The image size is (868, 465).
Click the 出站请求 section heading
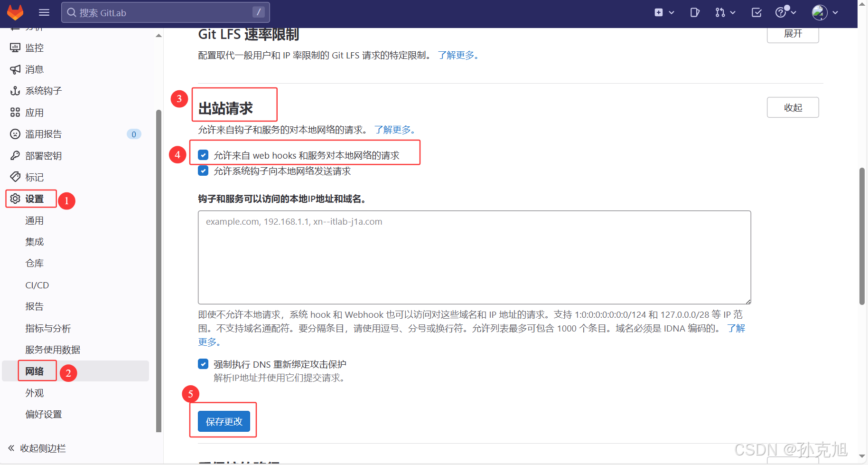[225, 108]
